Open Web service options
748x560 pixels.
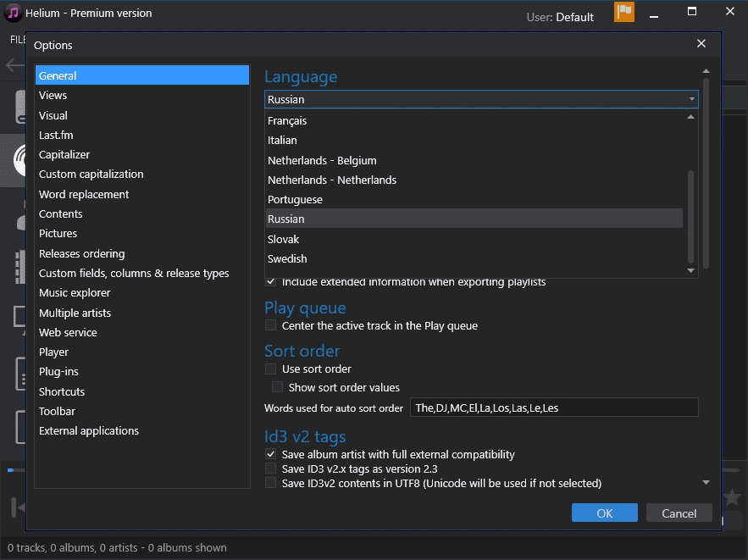(142, 332)
